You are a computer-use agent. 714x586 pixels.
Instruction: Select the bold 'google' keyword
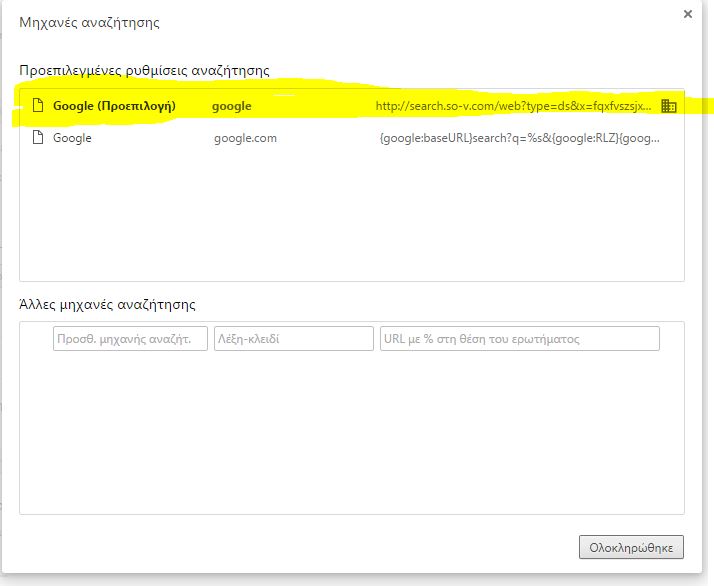point(232,107)
